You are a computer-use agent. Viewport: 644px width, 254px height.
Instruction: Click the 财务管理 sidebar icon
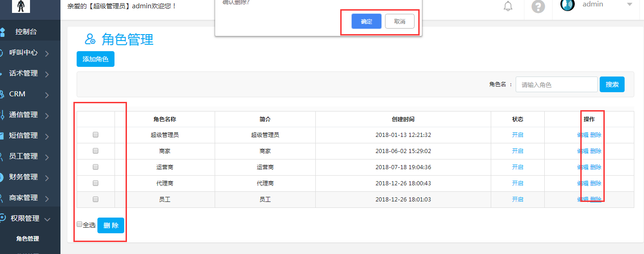pyautogui.click(x=2, y=177)
